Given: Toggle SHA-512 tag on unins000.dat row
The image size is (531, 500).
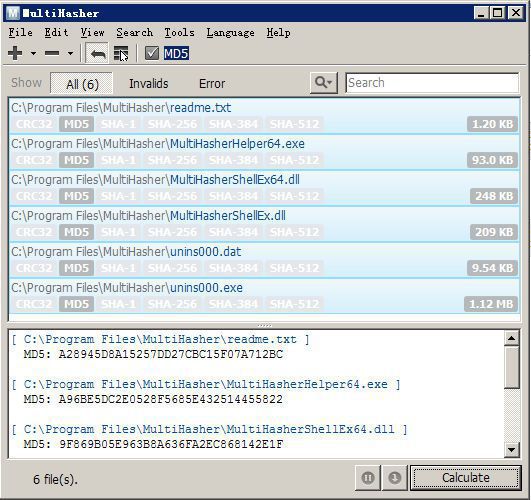Looking at the screenshot, I should tap(294, 268).
